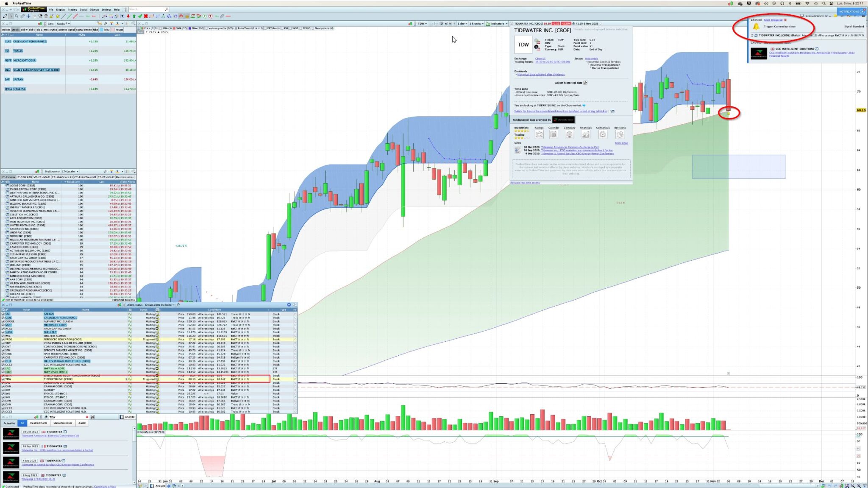Click the Activate real time access link

coord(525,183)
